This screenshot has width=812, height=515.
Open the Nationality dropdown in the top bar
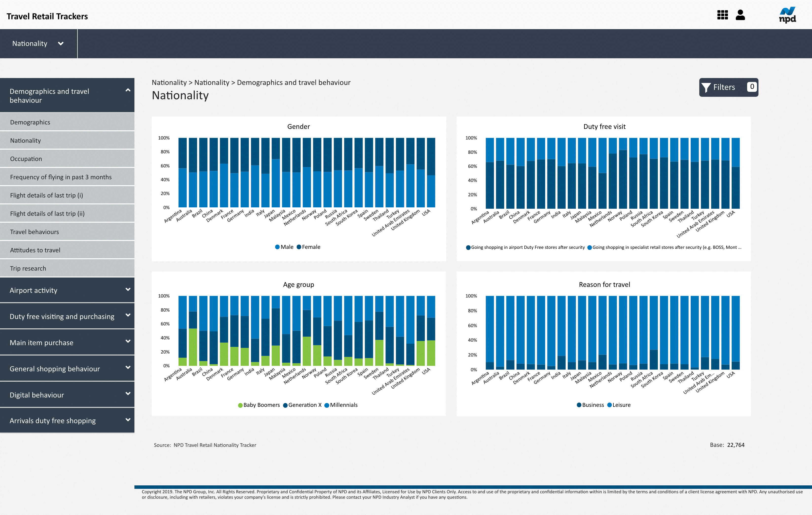[x=38, y=43]
